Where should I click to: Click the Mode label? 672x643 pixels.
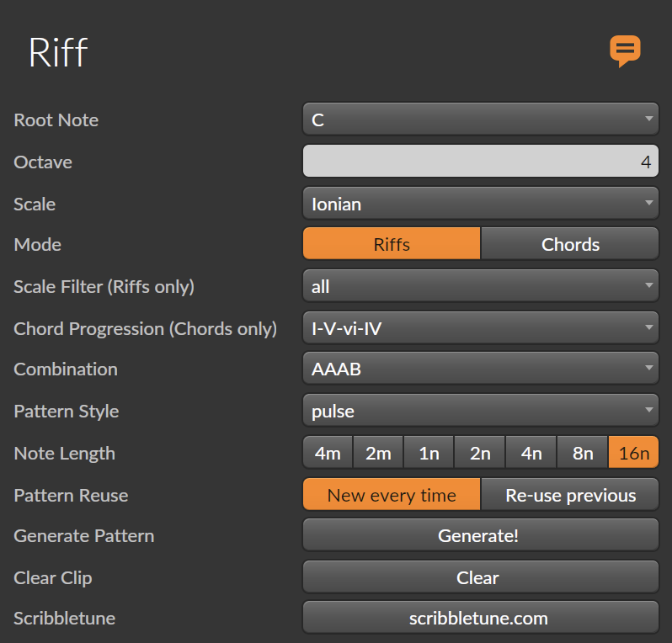point(37,245)
